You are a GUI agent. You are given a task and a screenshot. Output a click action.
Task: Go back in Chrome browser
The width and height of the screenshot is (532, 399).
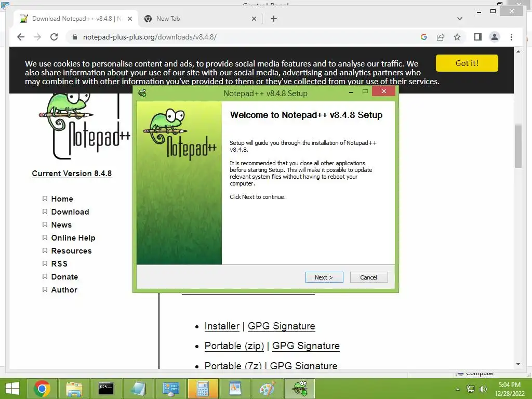[21, 37]
